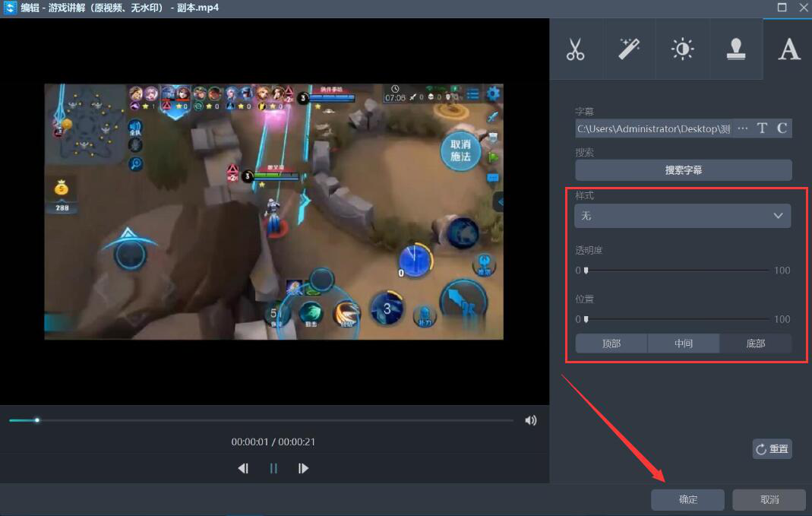Open subtitle color settings C icon
The image size is (812, 516).
[782, 128]
